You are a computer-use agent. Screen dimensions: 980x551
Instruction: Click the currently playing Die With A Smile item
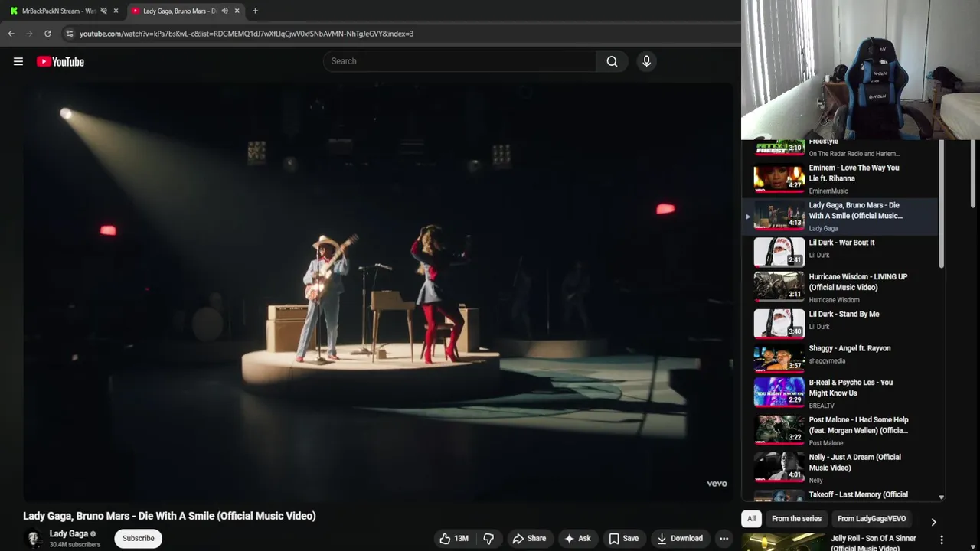click(839, 216)
